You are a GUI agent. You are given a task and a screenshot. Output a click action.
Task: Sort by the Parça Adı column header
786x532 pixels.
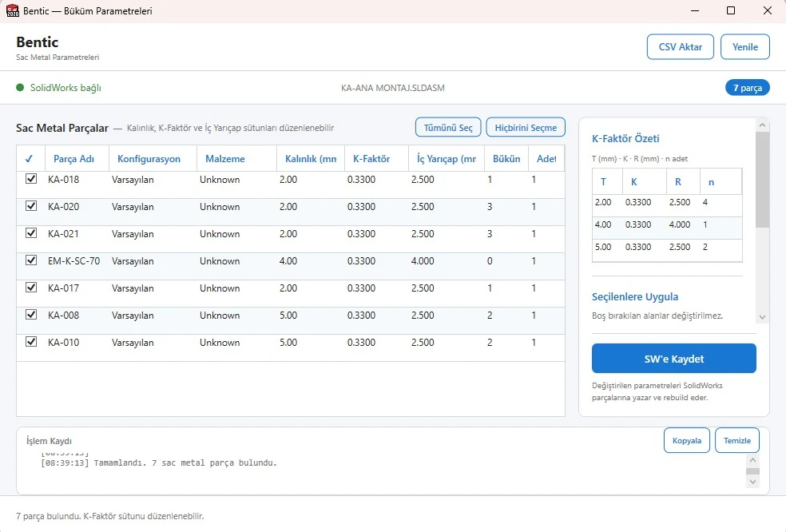[x=77, y=158]
